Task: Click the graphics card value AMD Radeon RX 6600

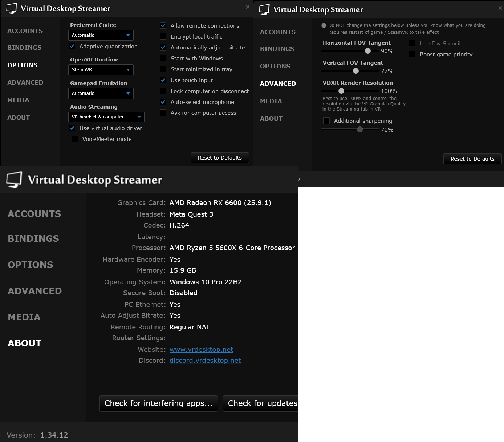Action: tap(220, 203)
